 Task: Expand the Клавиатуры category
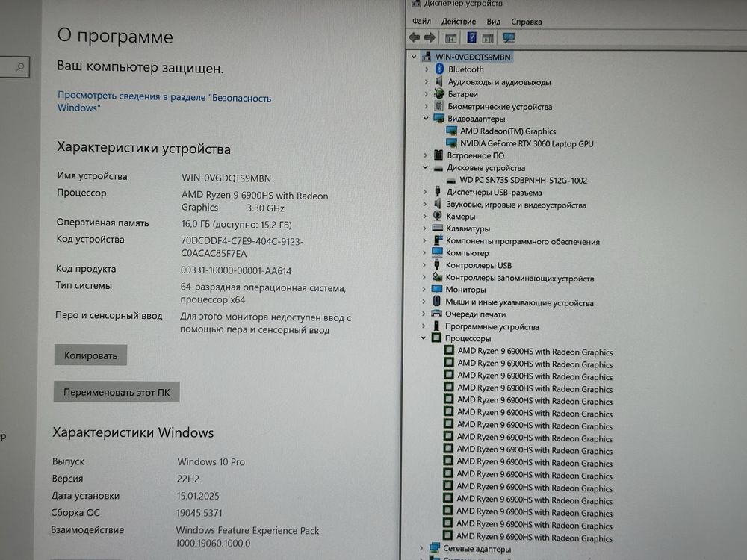424,228
